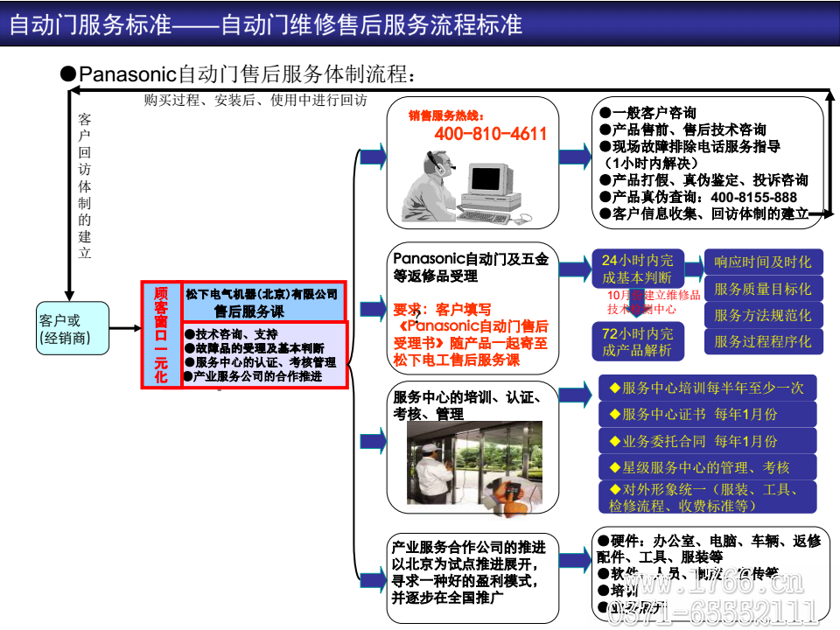Image resolution: width=840 pixels, height=630 pixels.
Task: Select the 售后服务课 company header box
Action: [261, 302]
